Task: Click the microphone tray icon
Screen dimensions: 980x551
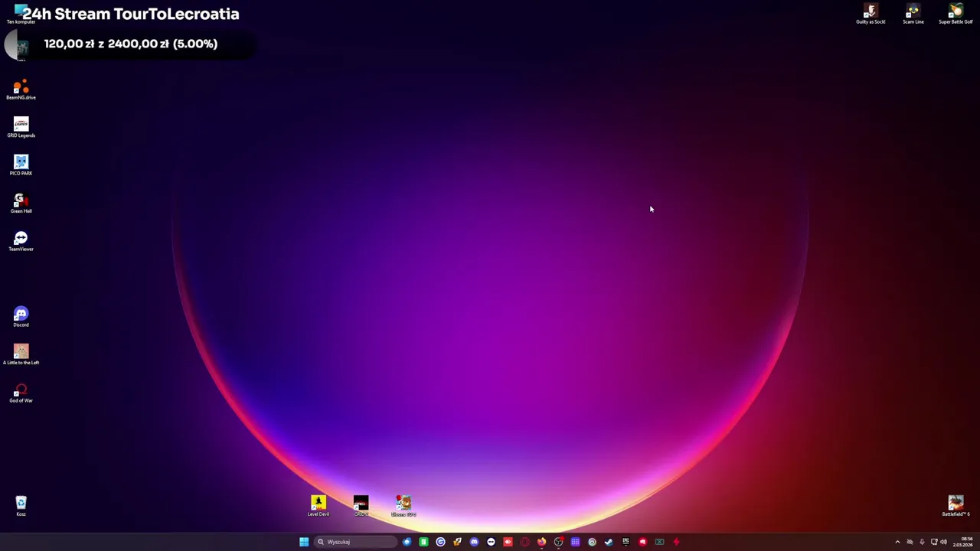Action: pos(922,542)
